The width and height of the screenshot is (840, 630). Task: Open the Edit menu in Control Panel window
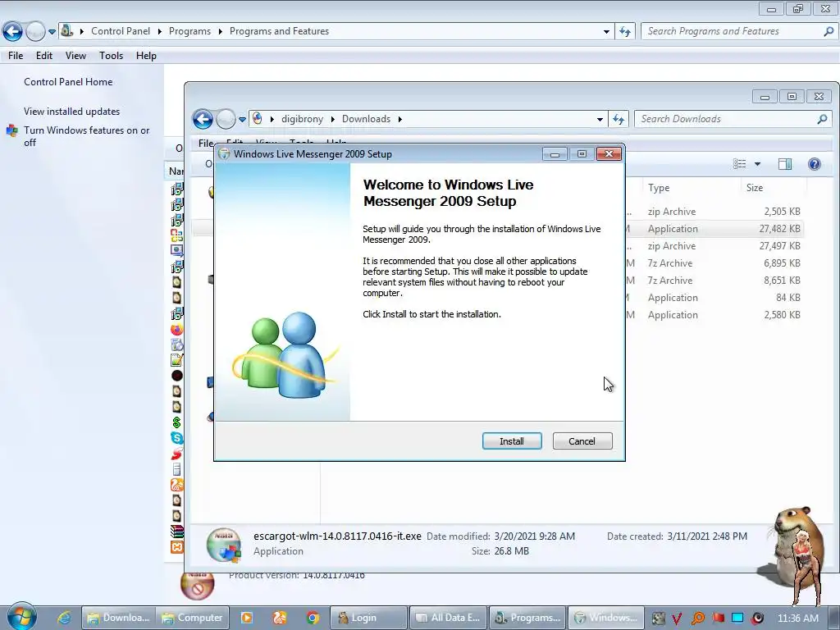click(44, 56)
